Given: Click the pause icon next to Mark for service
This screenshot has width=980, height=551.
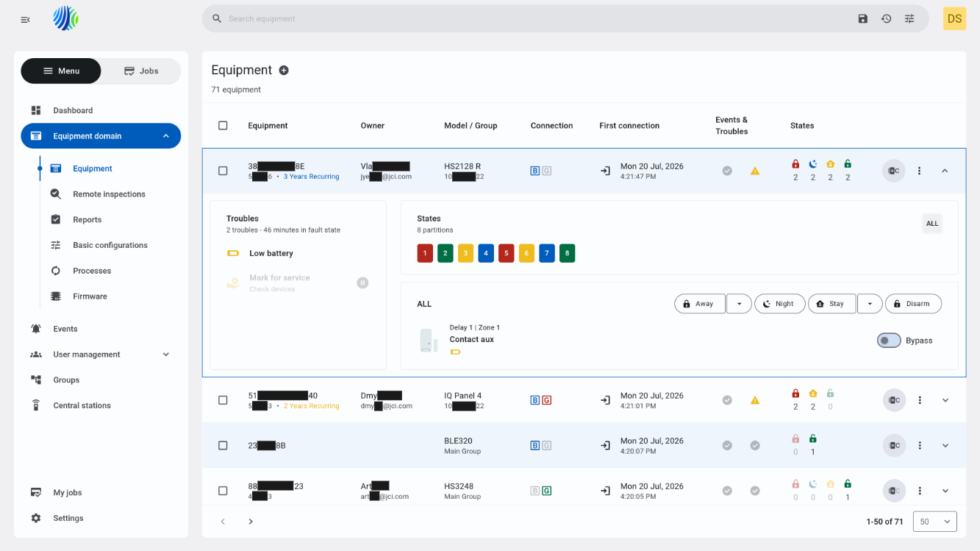Looking at the screenshot, I should pyautogui.click(x=362, y=282).
